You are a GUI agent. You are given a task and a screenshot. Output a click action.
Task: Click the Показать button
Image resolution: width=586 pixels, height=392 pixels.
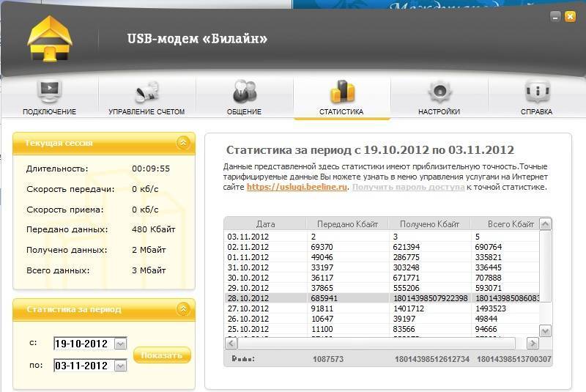click(x=162, y=355)
